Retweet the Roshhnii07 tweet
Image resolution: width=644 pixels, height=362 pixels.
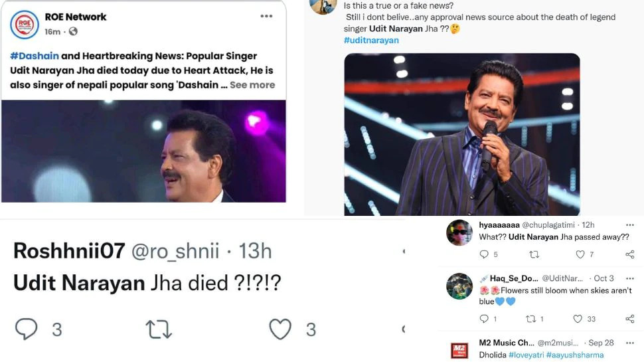tap(159, 329)
